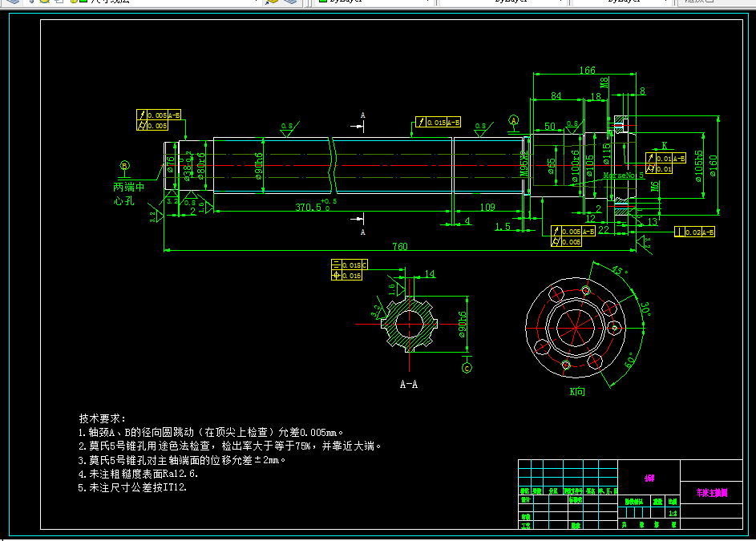Select the 0.005 A-B frame below the flange neck
The image size is (756, 541).
point(573,232)
